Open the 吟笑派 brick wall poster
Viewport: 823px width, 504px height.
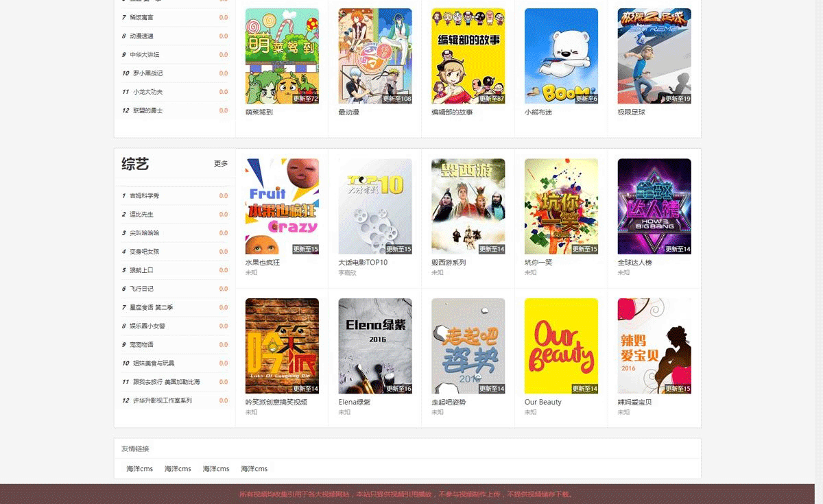coord(282,346)
